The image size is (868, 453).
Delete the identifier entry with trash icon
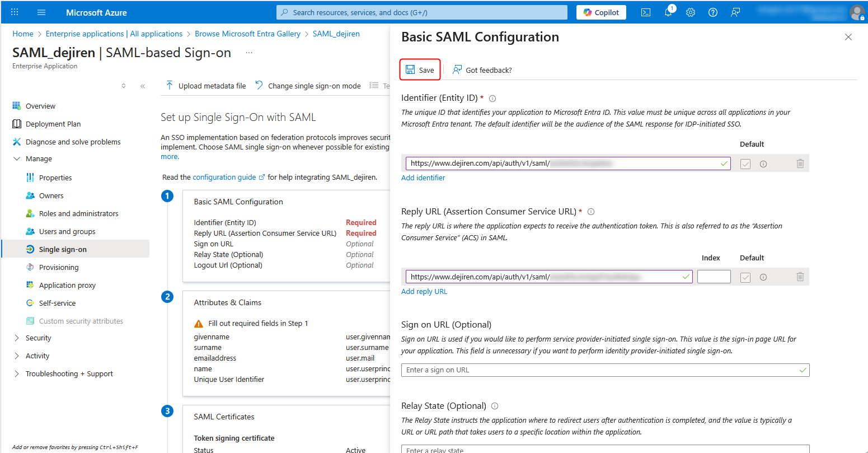coord(800,164)
